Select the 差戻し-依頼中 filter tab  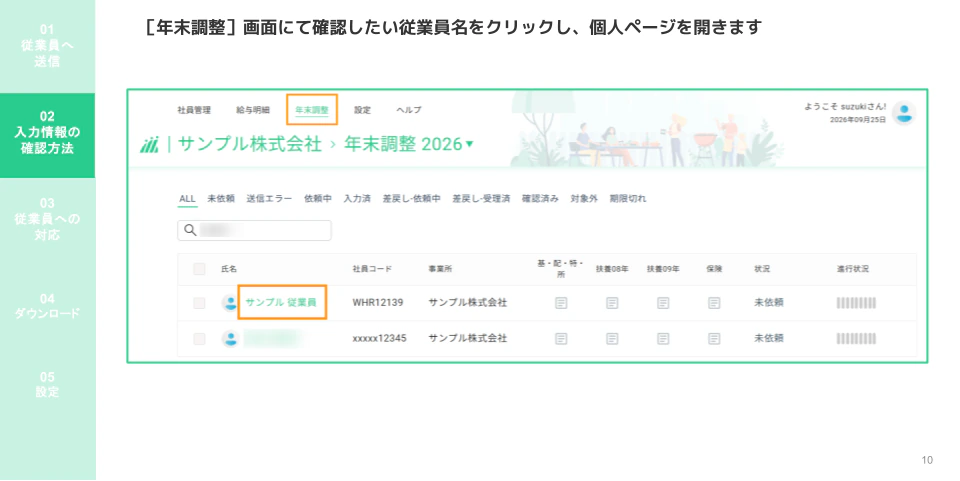coord(411,199)
